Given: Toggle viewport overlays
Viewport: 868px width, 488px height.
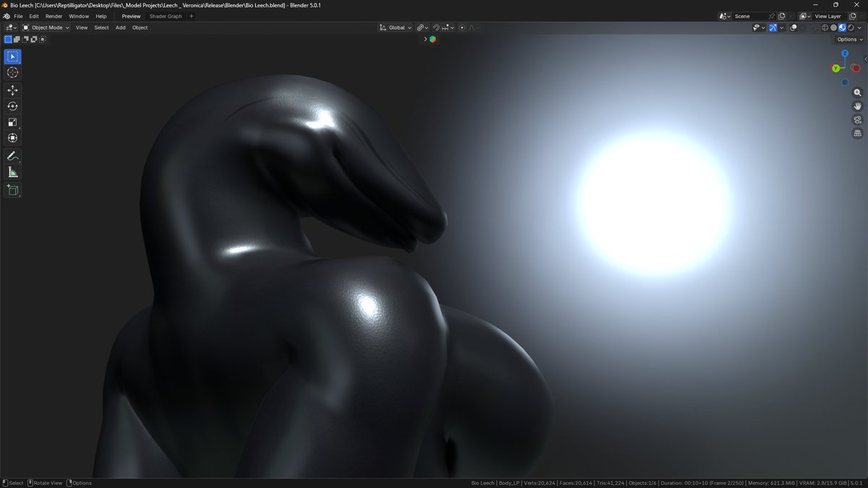Looking at the screenshot, I should pyautogui.click(x=793, y=27).
